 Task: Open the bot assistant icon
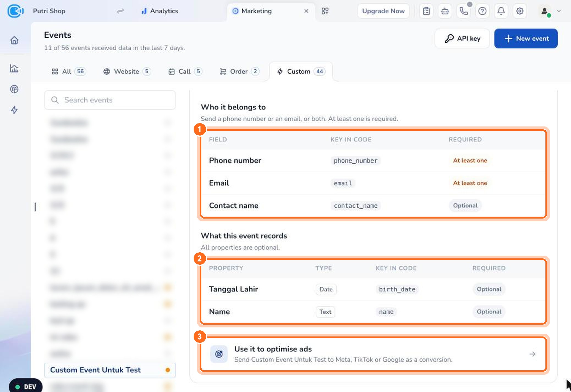pyautogui.click(x=445, y=11)
